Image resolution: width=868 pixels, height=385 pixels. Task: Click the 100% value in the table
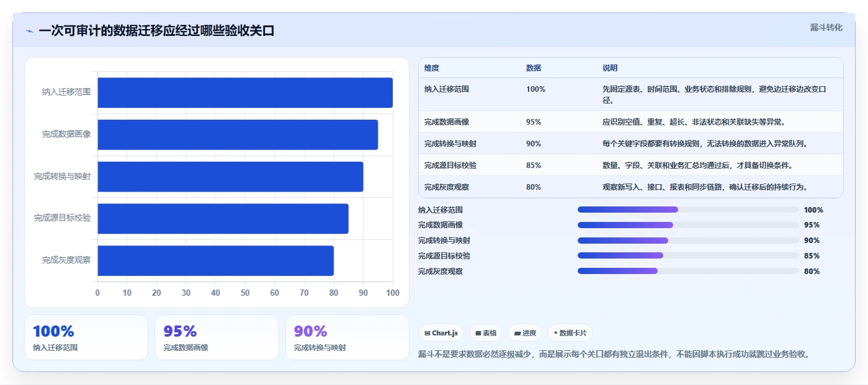click(535, 89)
